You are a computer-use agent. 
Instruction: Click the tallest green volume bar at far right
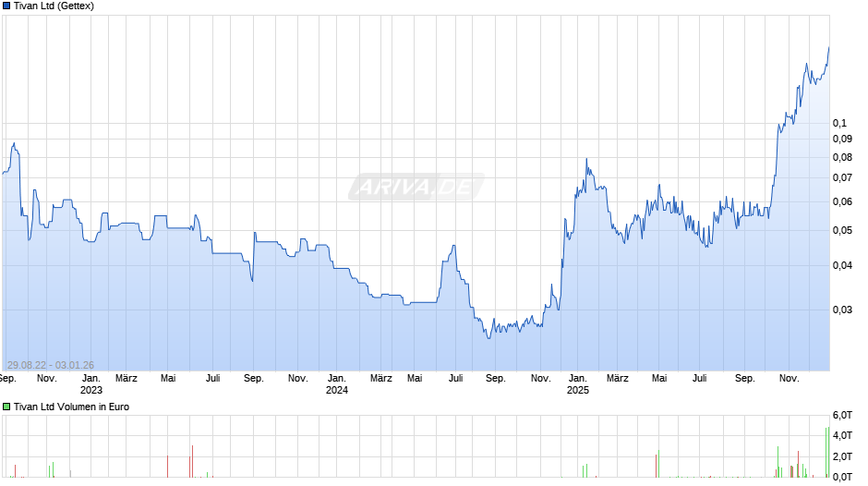pyautogui.click(x=828, y=452)
